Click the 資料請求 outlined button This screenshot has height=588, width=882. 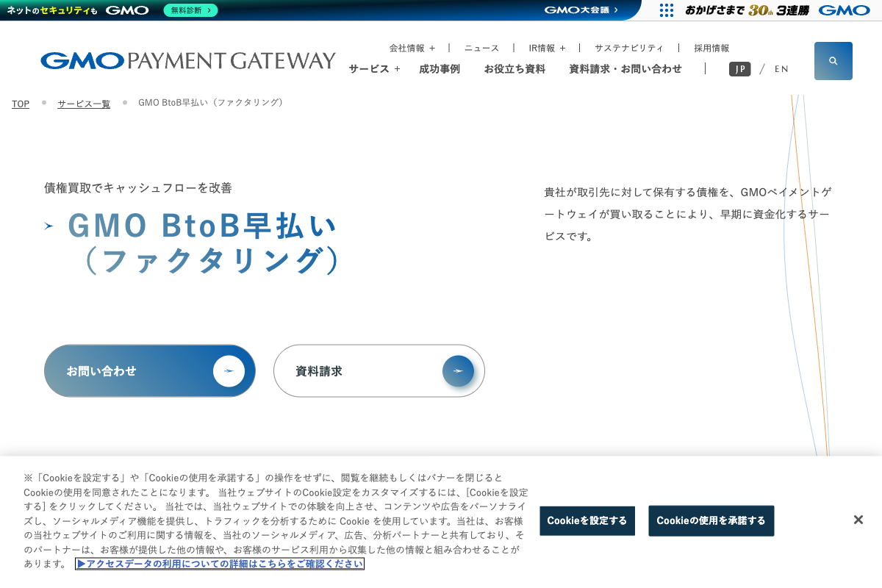pos(379,371)
